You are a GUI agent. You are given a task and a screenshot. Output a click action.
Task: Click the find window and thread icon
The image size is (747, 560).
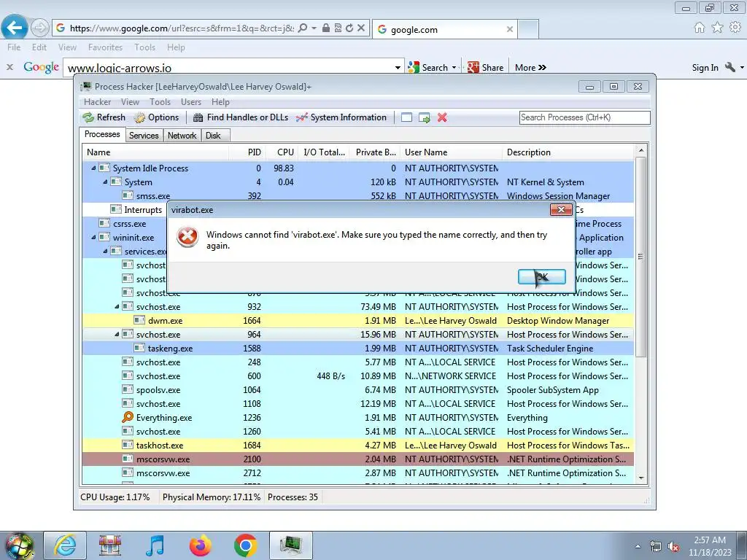424,117
